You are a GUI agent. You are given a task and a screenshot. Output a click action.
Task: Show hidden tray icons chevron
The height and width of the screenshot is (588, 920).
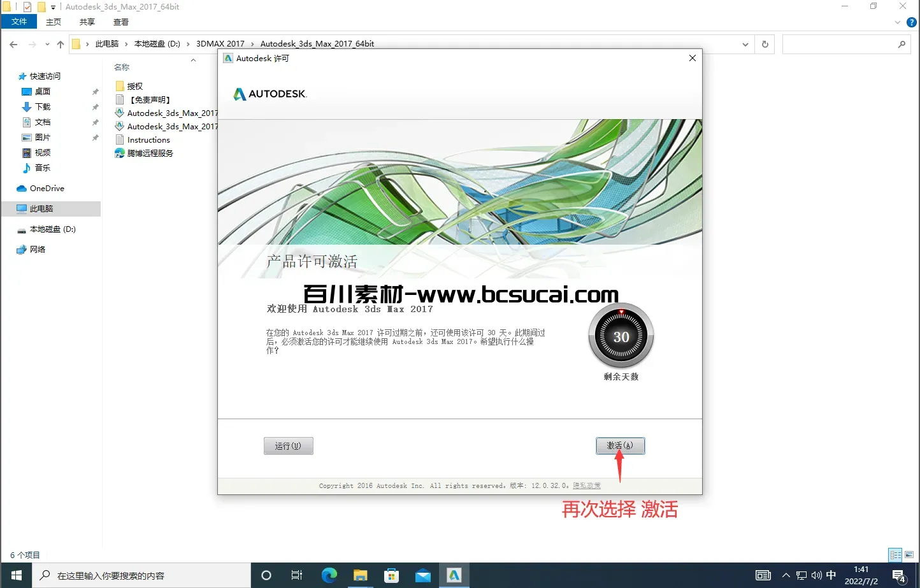coord(786,575)
